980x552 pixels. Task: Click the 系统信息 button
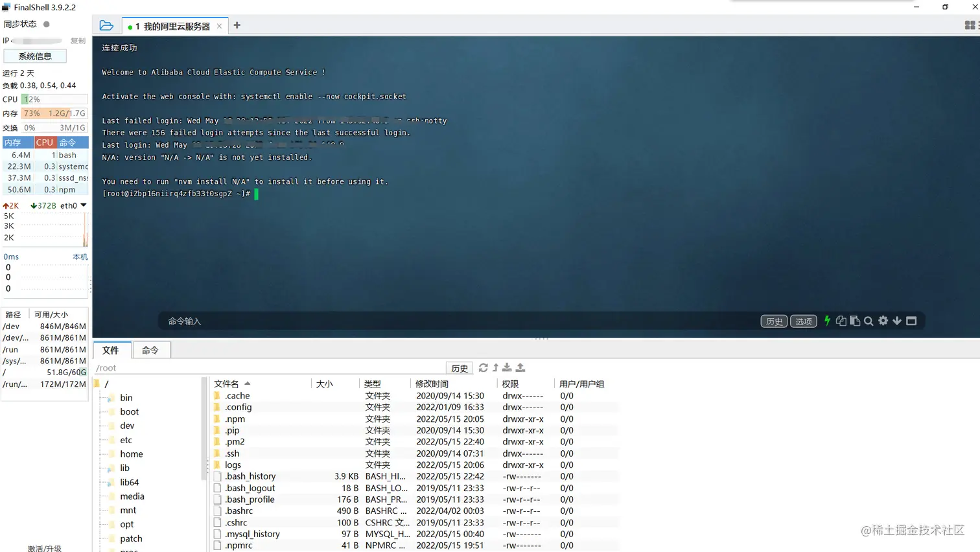35,56
